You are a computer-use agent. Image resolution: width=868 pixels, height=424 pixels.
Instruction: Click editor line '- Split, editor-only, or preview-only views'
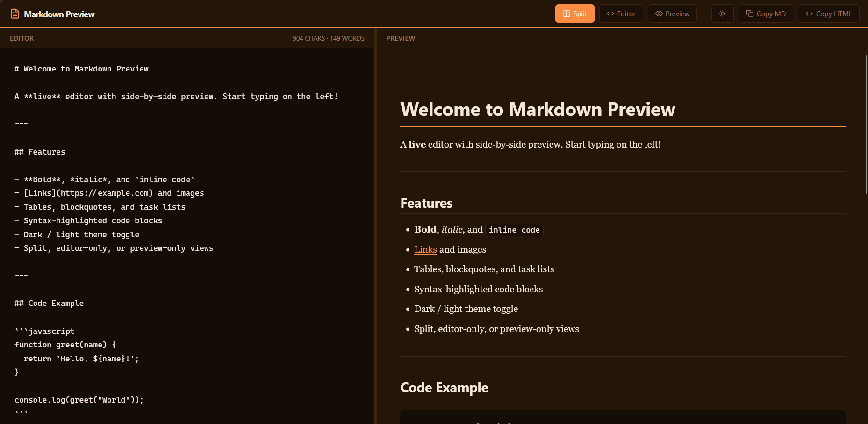[x=114, y=248]
